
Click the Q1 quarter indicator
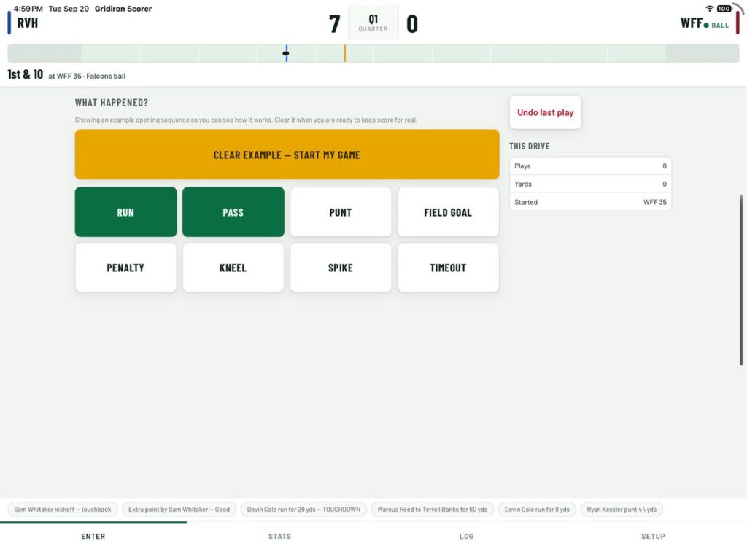(x=373, y=23)
